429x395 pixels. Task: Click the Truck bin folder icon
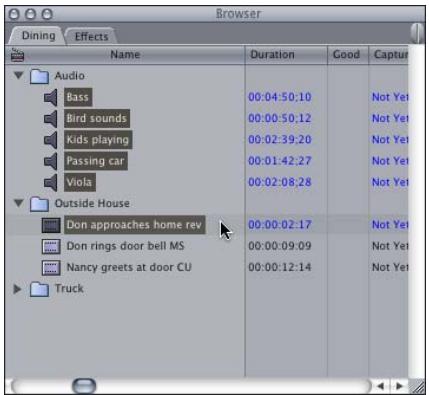[x=39, y=289]
